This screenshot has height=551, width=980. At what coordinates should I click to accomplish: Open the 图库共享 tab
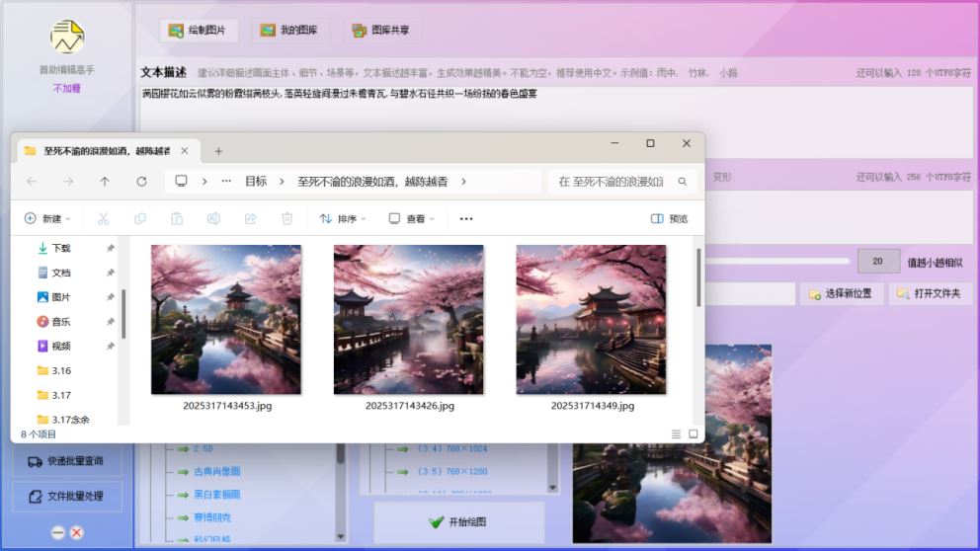pos(381,30)
